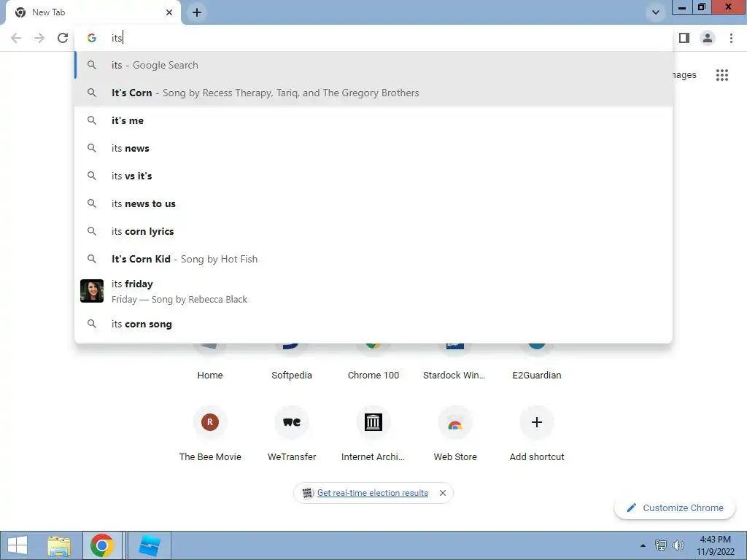Open Chrome's three-dot menu
The image size is (747, 560).
coord(731,38)
